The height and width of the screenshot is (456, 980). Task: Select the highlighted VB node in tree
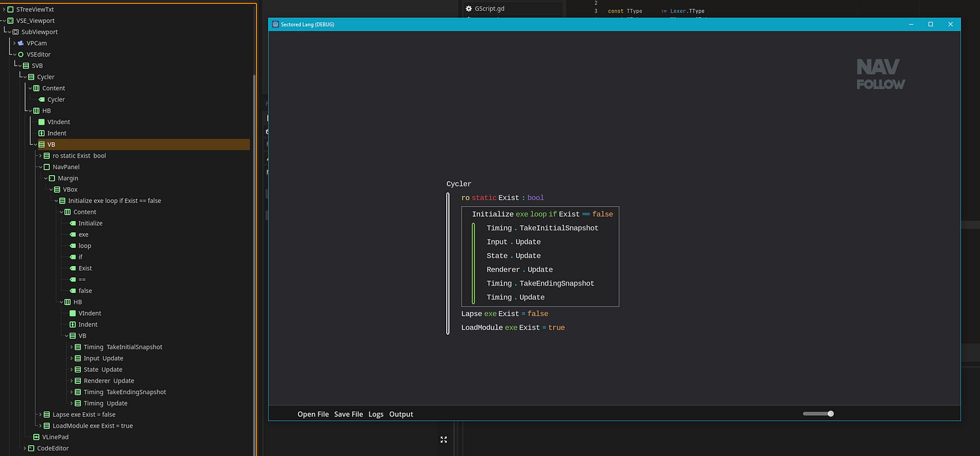coord(51,145)
